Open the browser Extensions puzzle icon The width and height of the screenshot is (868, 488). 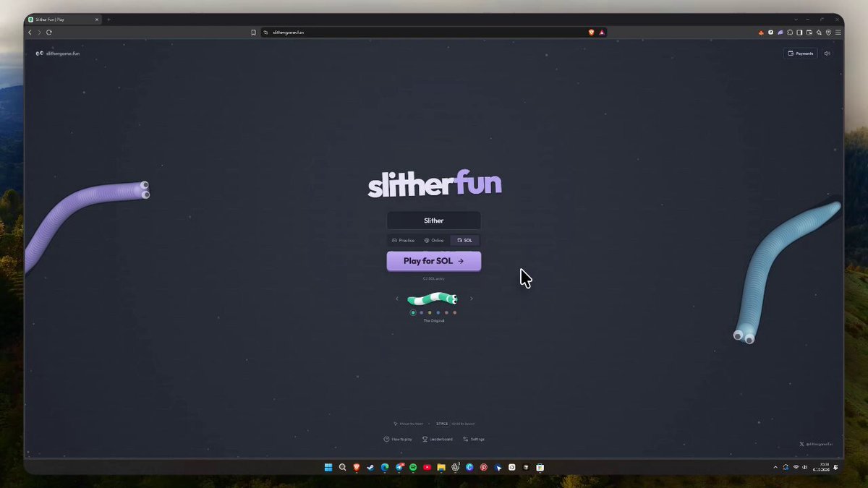[x=791, y=33]
